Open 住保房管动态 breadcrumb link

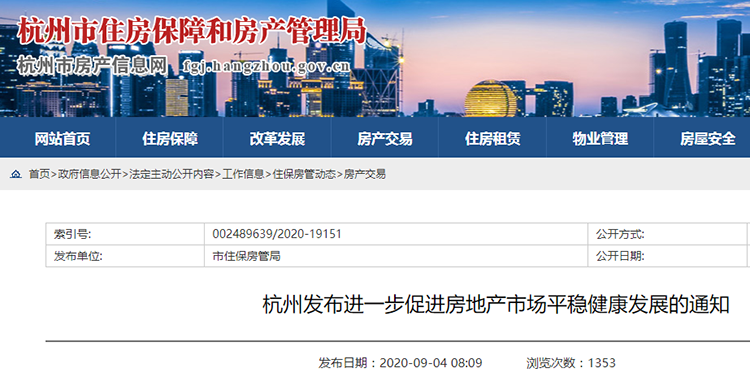click(304, 174)
